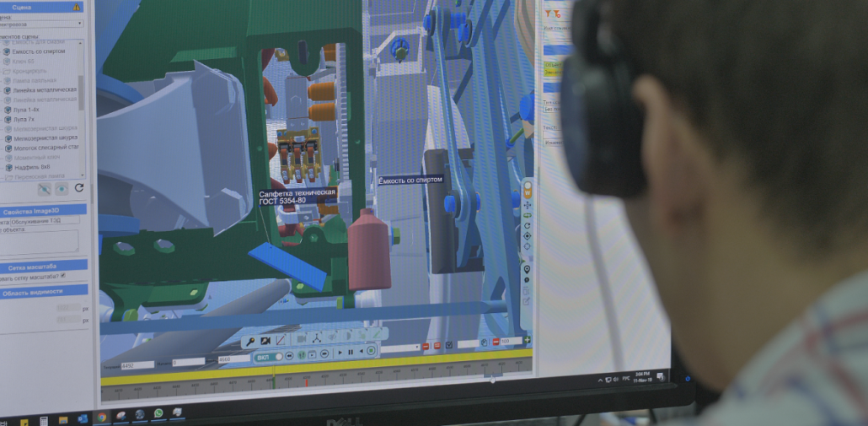Screen dimensions: 868x426
Task: Select Лупа 7х in the scene list
Action: pos(25,119)
